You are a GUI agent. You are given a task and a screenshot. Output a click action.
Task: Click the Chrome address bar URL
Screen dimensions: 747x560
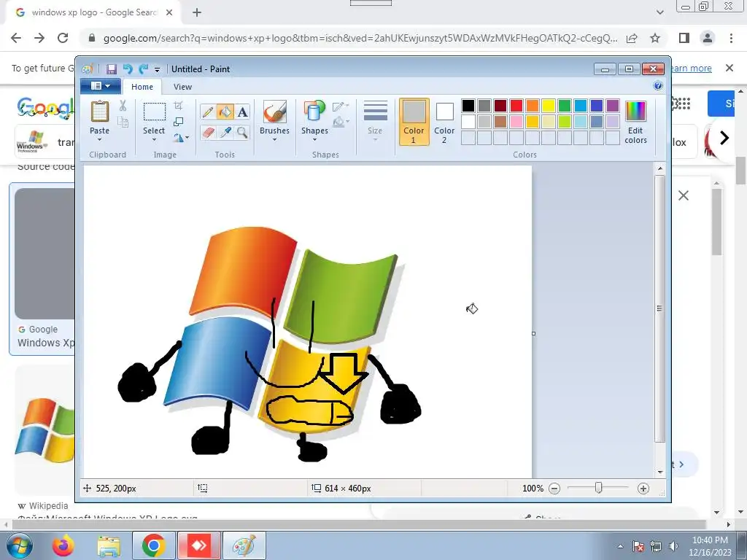click(360, 38)
